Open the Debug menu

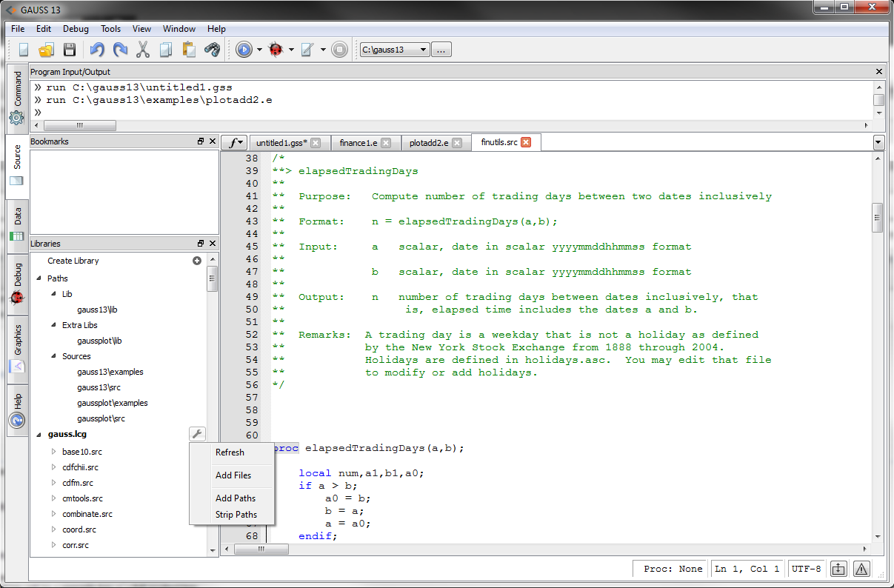click(76, 29)
